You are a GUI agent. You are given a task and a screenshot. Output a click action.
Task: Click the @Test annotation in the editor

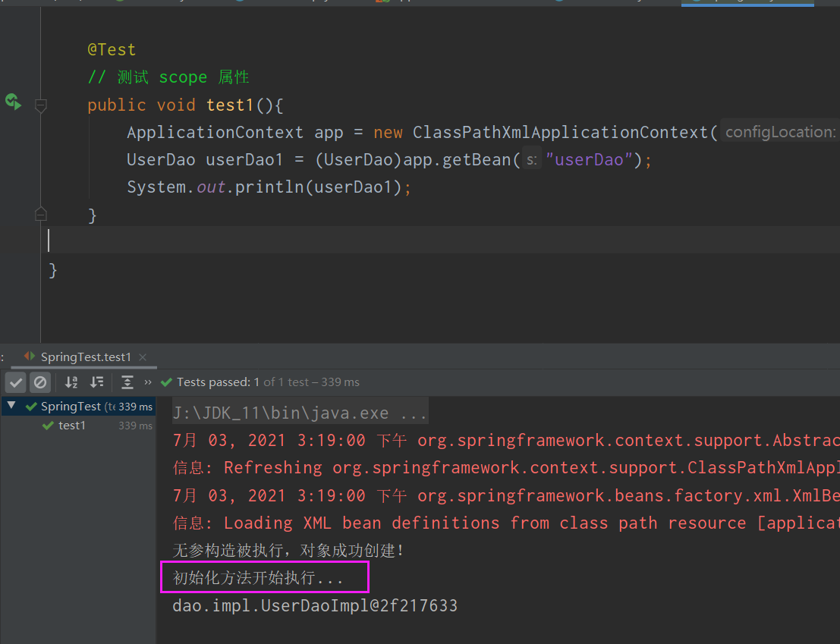(x=112, y=49)
